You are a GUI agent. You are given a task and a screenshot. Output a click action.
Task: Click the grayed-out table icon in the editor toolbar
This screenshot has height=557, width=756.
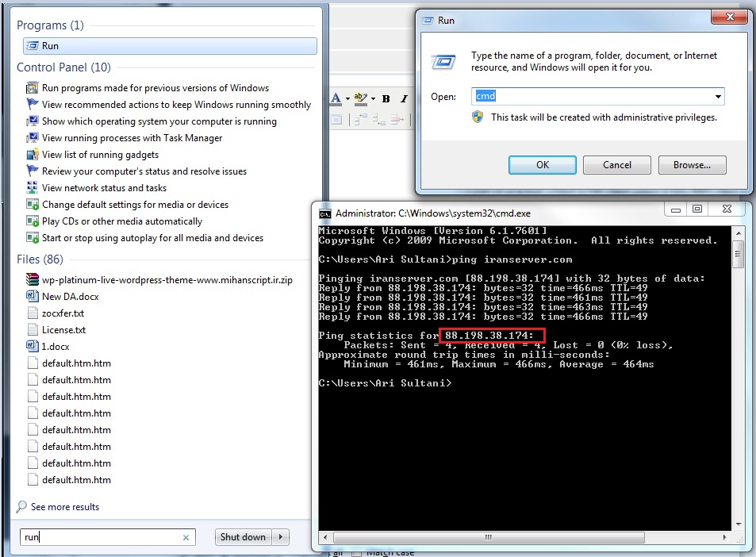click(336, 120)
